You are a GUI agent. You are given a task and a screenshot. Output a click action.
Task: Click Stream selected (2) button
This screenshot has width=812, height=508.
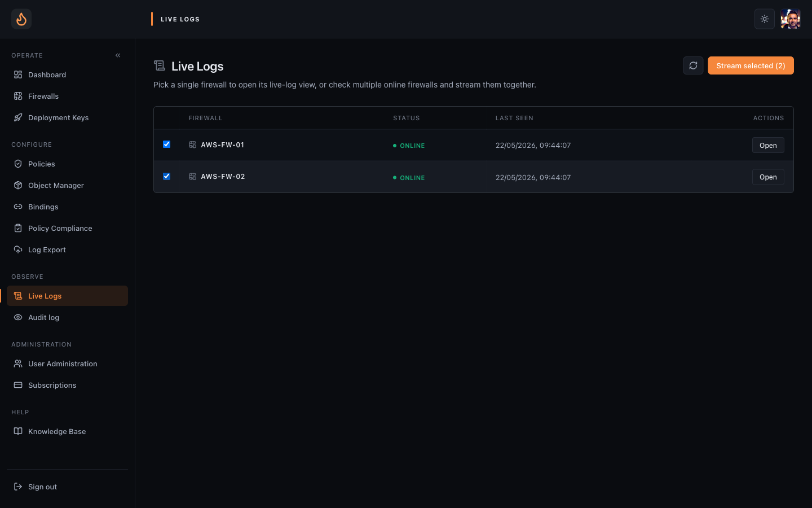(751, 65)
